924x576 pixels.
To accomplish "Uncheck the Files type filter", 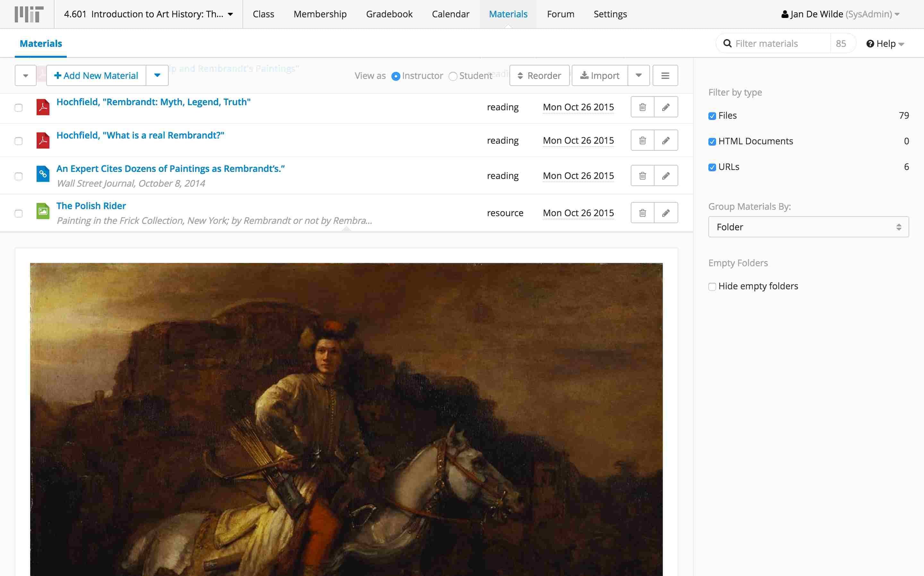I will (x=712, y=116).
